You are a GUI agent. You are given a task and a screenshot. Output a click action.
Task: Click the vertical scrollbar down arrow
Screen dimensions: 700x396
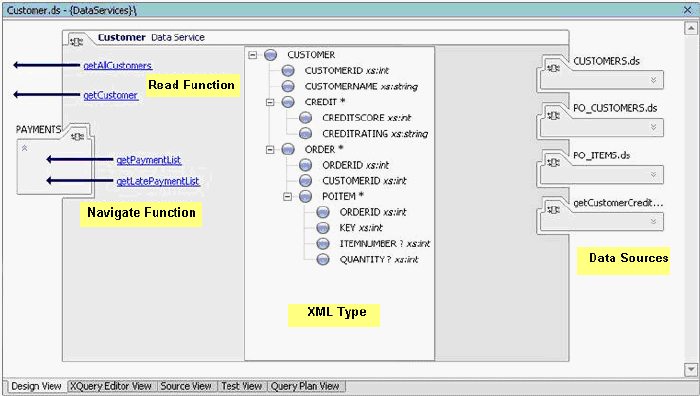pos(691,369)
